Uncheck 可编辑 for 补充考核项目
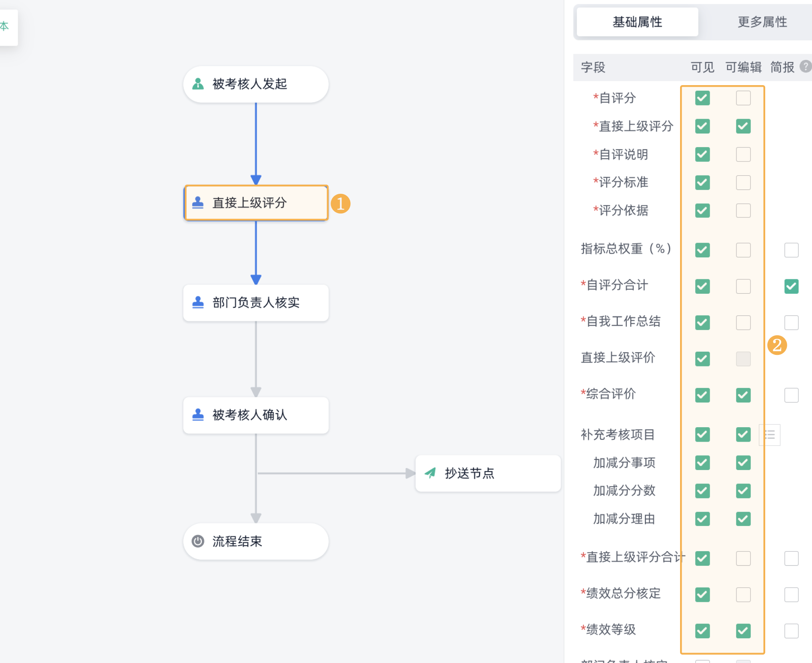812x663 pixels. 743,434
